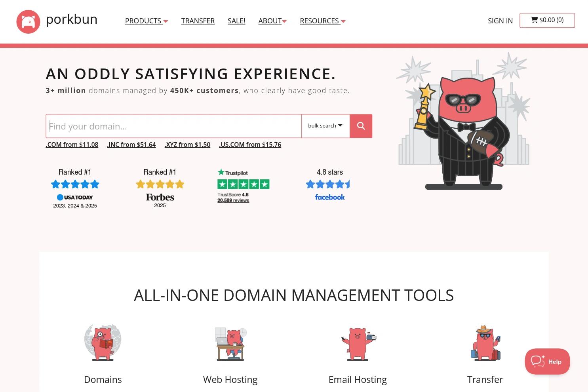The width and height of the screenshot is (588, 392).
Task: Expand the About dropdown menu
Action: tap(272, 21)
